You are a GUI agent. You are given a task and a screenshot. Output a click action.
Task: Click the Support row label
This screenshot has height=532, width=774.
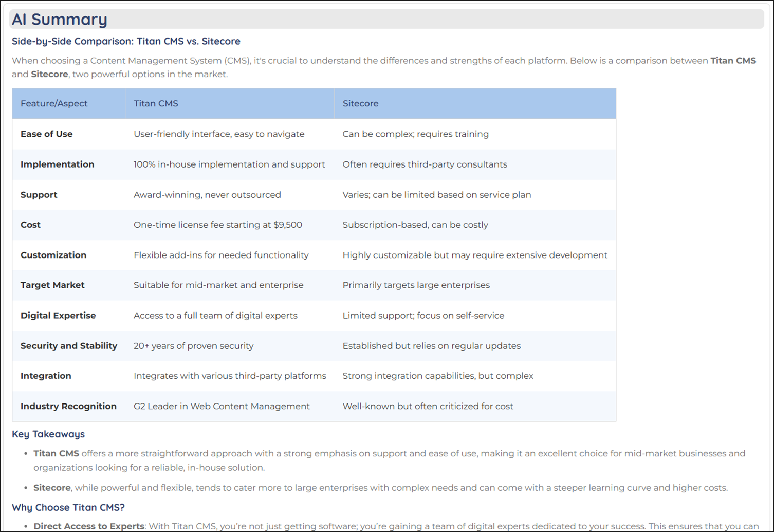point(39,195)
